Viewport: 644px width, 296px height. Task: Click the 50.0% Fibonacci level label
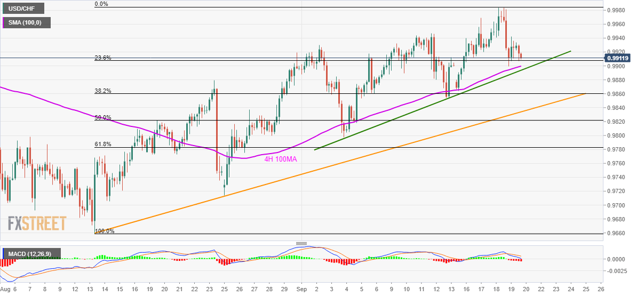tap(102, 117)
